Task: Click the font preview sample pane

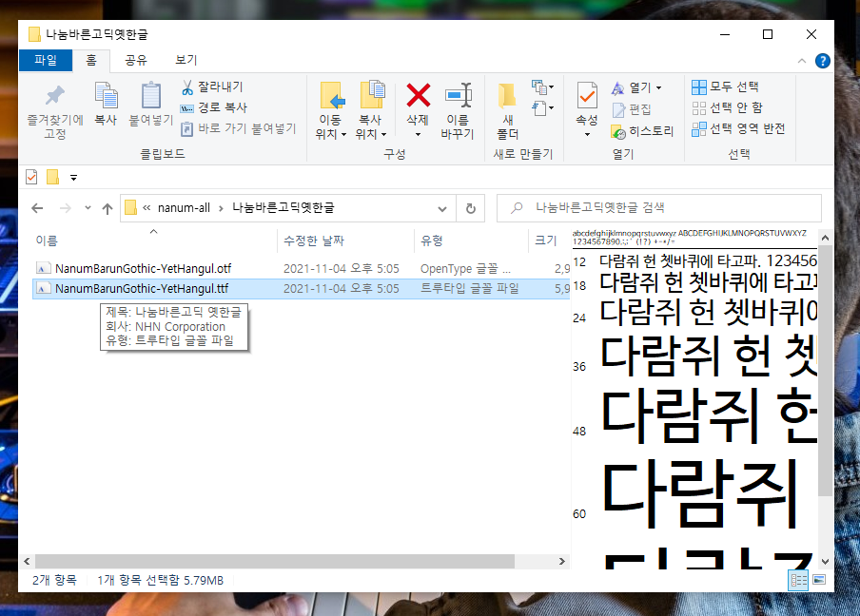Action: click(x=694, y=398)
